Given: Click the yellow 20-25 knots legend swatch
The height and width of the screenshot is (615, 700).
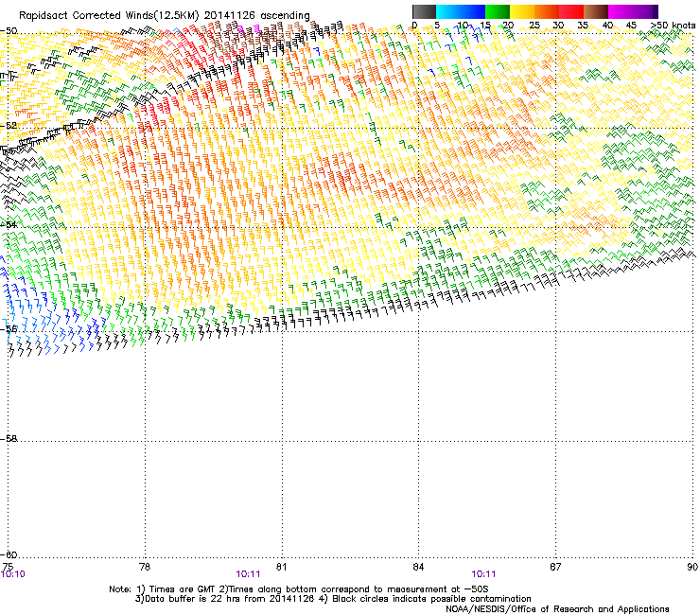Looking at the screenshot, I should coord(521,11).
